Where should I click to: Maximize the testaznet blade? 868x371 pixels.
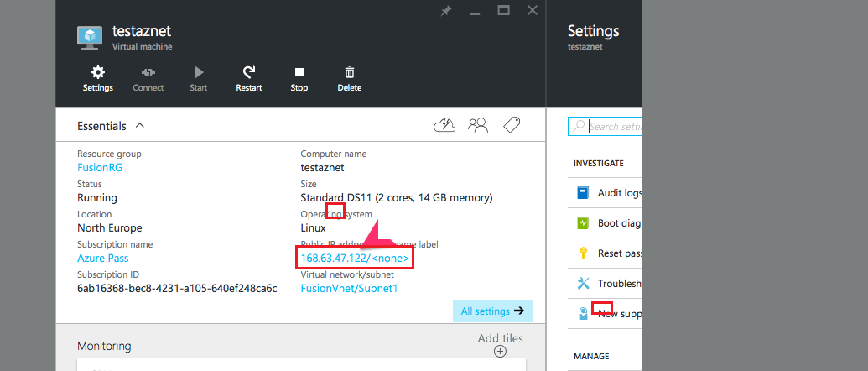pos(503,10)
